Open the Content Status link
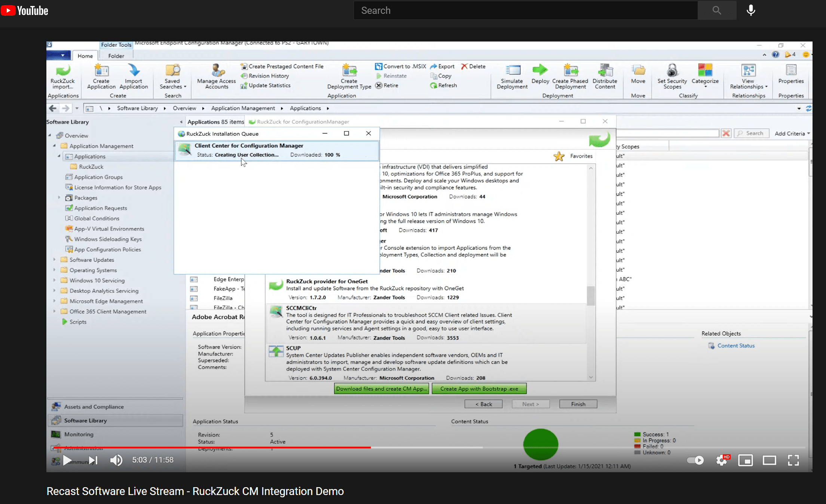The width and height of the screenshot is (826, 504). pos(735,346)
